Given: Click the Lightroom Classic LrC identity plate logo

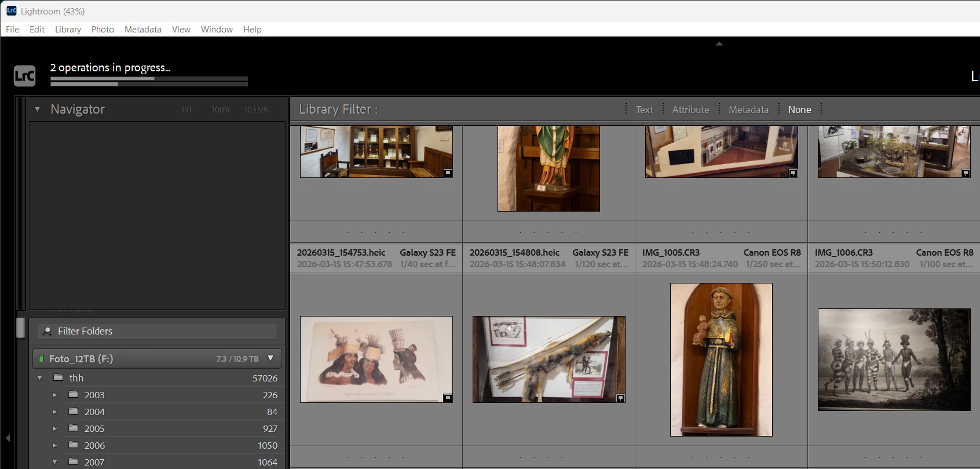Looking at the screenshot, I should point(25,76).
